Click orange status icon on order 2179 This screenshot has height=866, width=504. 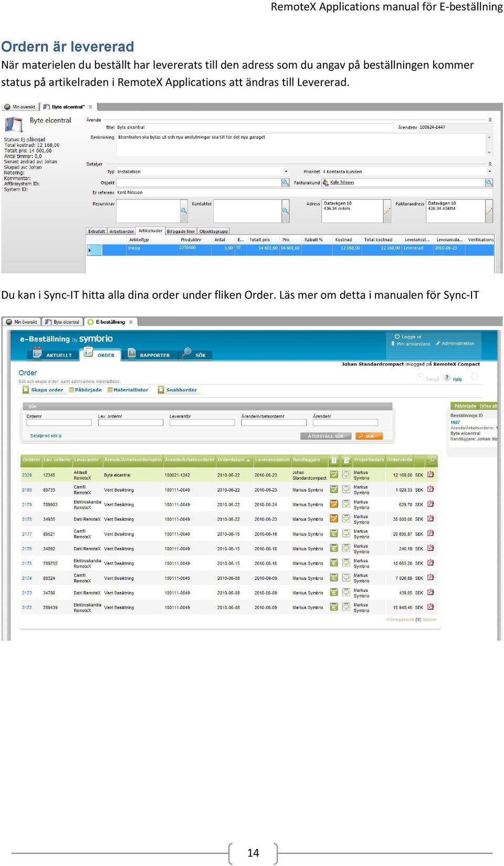(334, 504)
